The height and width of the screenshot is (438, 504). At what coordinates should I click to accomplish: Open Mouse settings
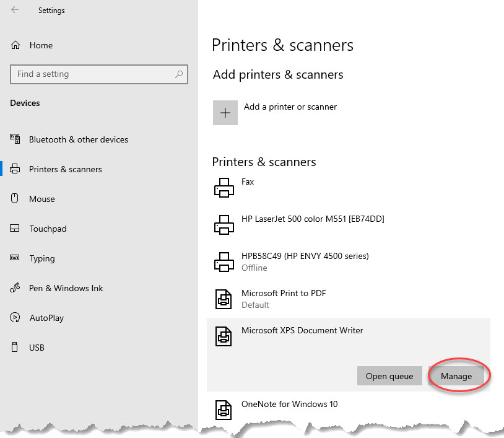point(41,199)
